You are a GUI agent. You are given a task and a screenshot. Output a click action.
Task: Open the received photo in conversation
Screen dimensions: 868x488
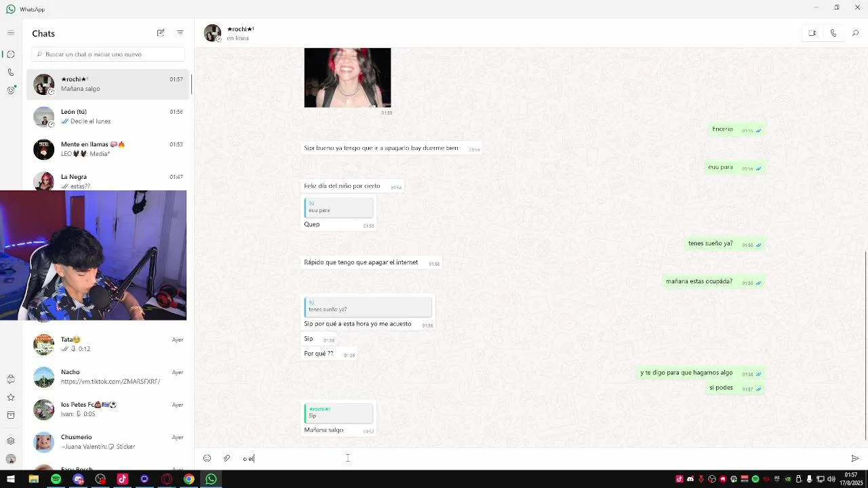347,77
